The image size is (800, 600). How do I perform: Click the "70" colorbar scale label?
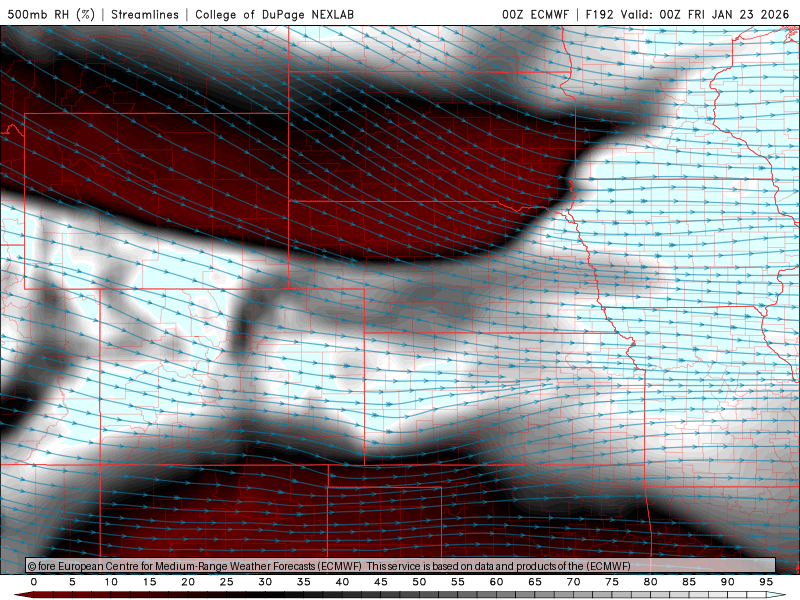pyautogui.click(x=573, y=582)
